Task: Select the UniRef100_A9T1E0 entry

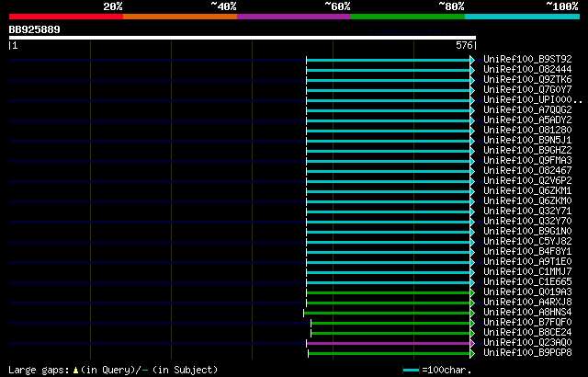Action: [x=527, y=262]
